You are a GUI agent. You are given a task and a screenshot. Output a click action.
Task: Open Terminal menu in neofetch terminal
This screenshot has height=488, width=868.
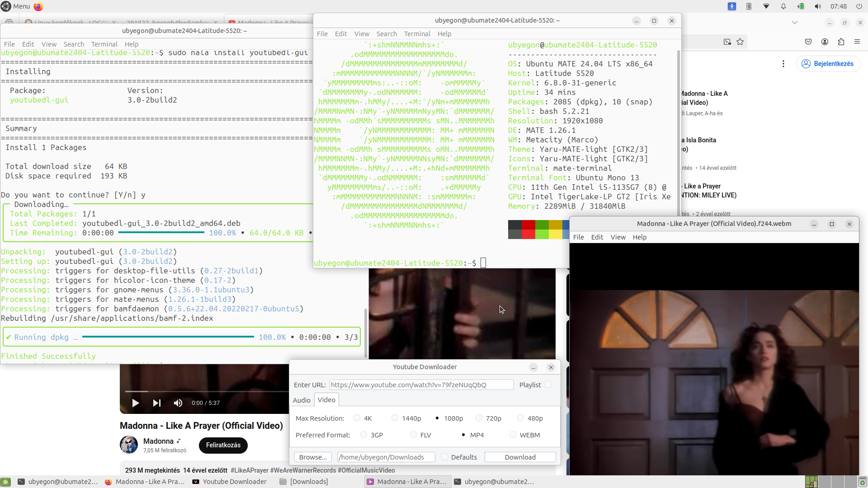click(x=417, y=34)
